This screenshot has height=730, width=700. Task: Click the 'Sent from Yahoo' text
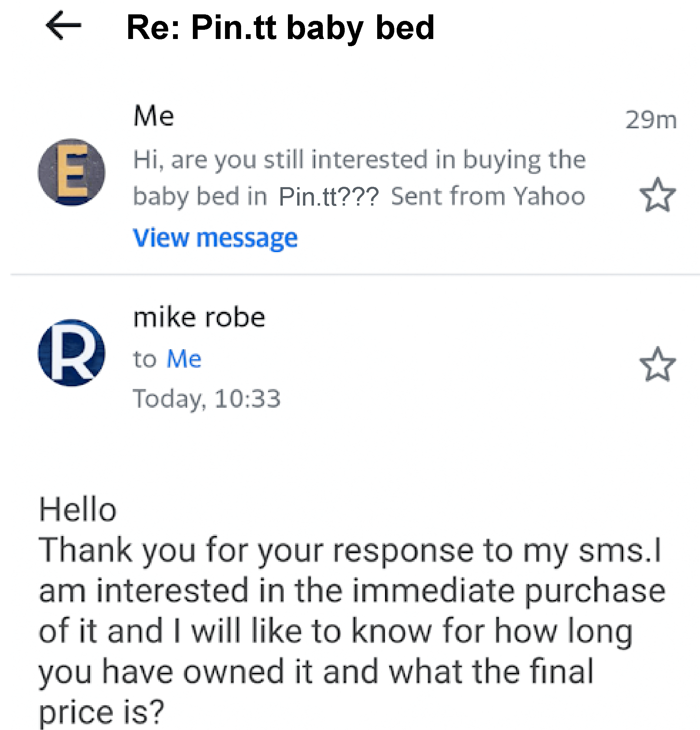(x=488, y=196)
